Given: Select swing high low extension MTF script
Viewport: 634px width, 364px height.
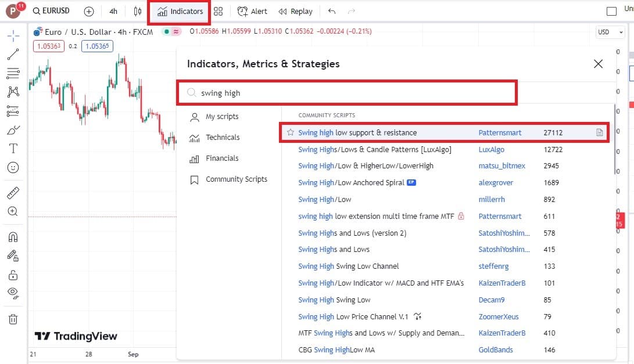Looking at the screenshot, I should (376, 217).
